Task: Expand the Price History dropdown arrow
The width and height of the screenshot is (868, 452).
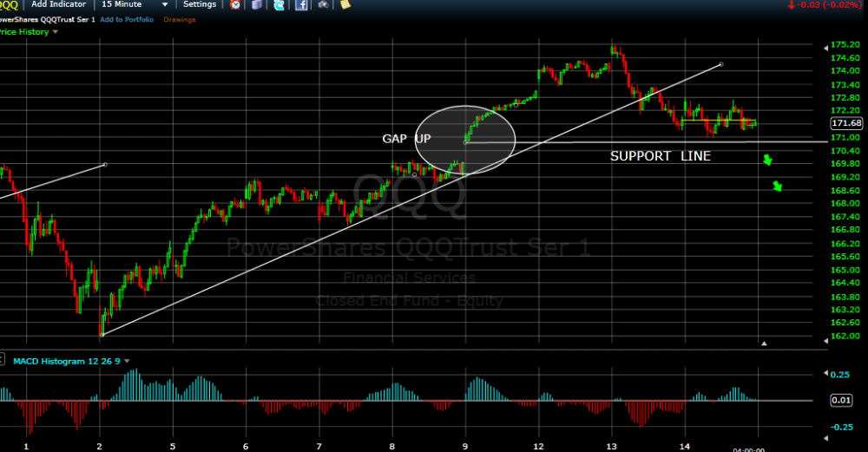Action: point(56,32)
